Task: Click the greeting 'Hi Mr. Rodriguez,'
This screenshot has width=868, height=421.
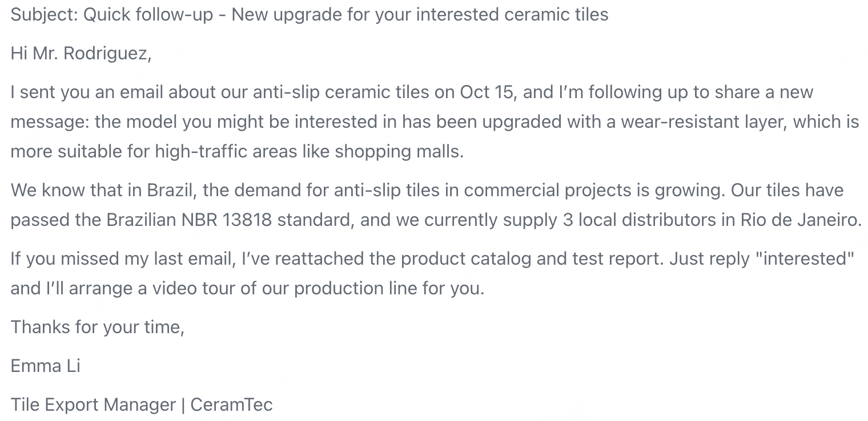Action: (81, 53)
